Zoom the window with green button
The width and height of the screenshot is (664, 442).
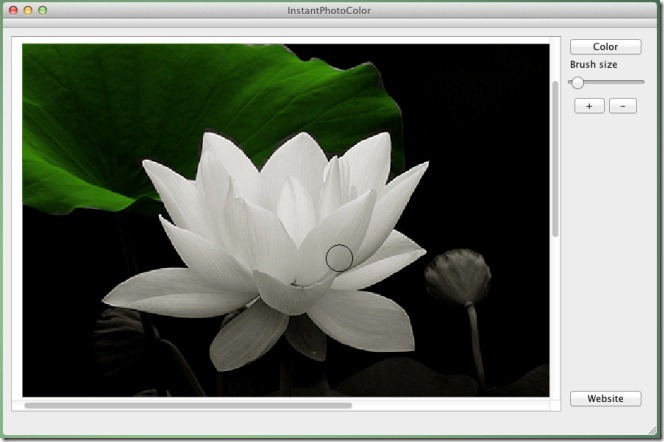(x=42, y=11)
